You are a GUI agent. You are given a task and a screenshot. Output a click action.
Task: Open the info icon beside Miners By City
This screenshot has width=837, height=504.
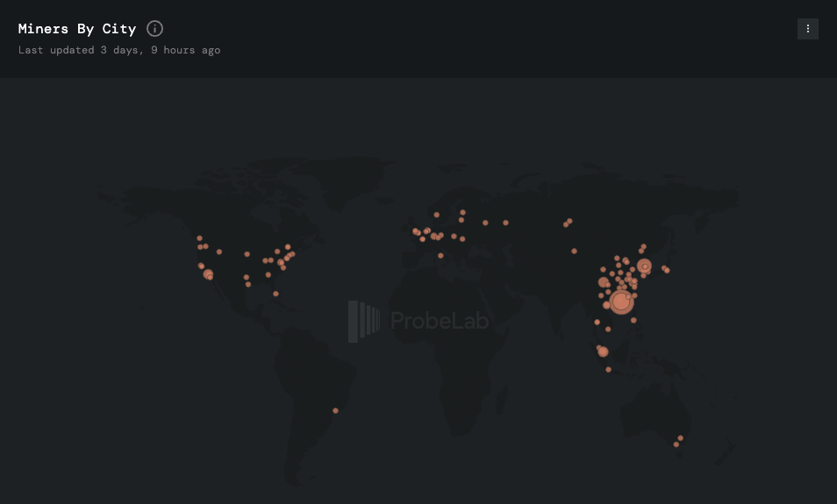(154, 29)
